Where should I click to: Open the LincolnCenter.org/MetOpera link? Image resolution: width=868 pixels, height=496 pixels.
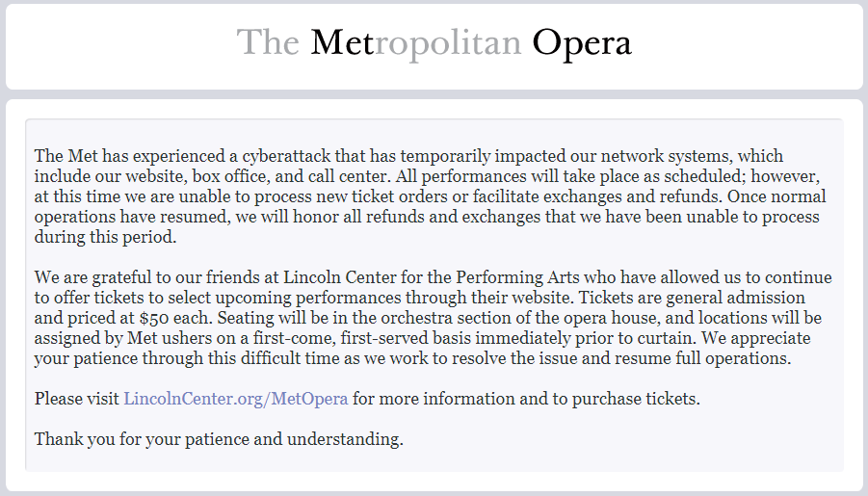click(235, 399)
